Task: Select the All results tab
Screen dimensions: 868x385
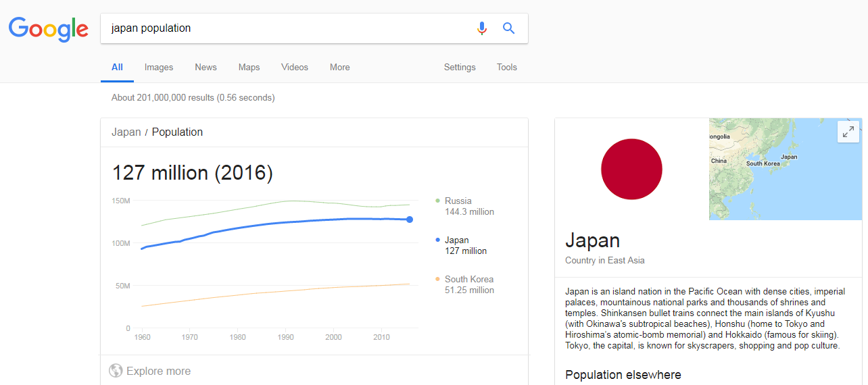Action: [x=117, y=68]
